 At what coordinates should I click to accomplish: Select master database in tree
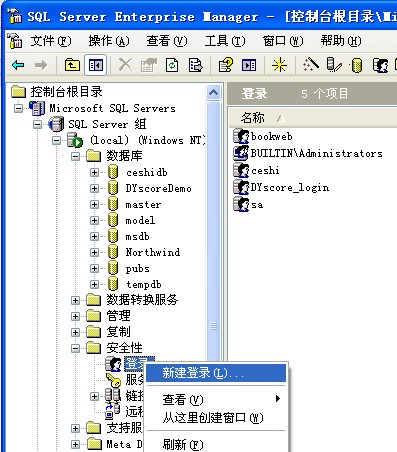[143, 204]
